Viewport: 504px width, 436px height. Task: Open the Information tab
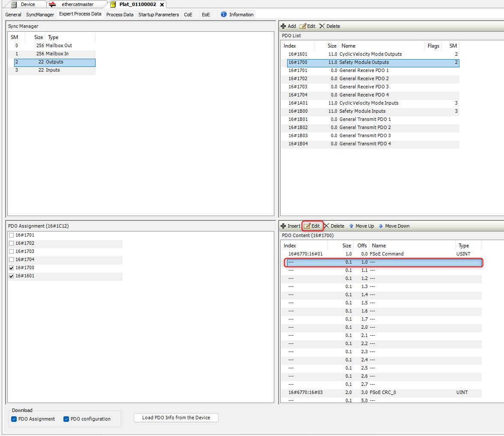(x=237, y=15)
